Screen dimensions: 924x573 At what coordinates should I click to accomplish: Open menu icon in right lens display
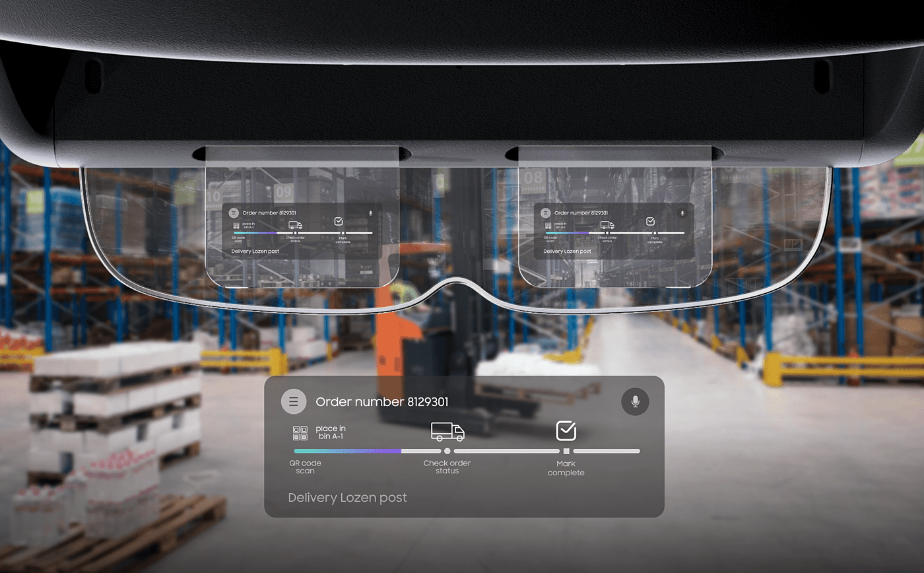pyautogui.click(x=545, y=213)
